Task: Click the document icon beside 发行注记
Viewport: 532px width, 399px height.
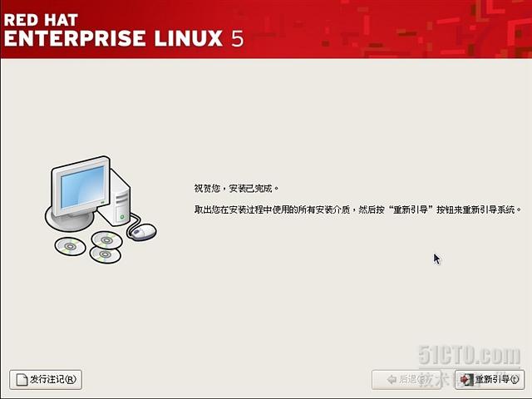Action: [x=22, y=380]
